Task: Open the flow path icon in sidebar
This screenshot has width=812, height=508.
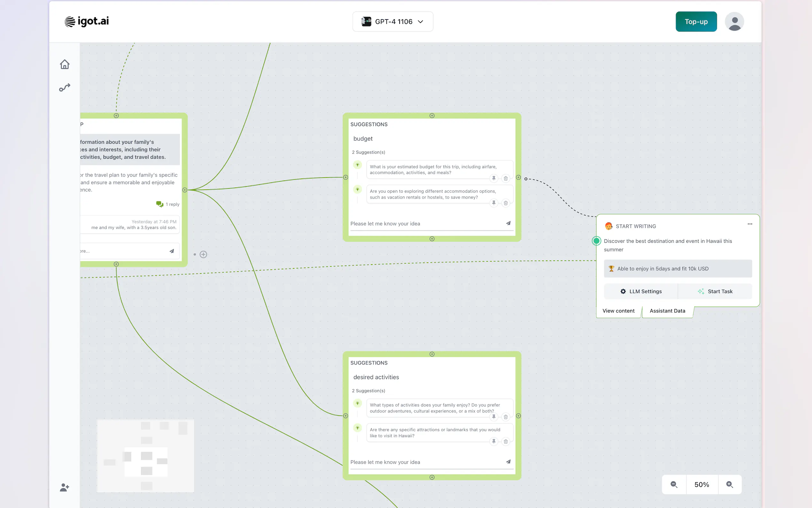Action: click(x=65, y=88)
